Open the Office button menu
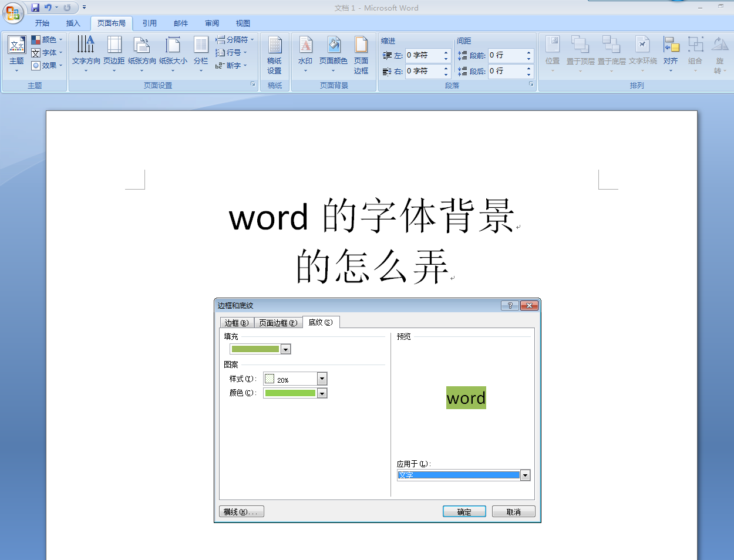This screenshot has width=734, height=560. (12, 13)
